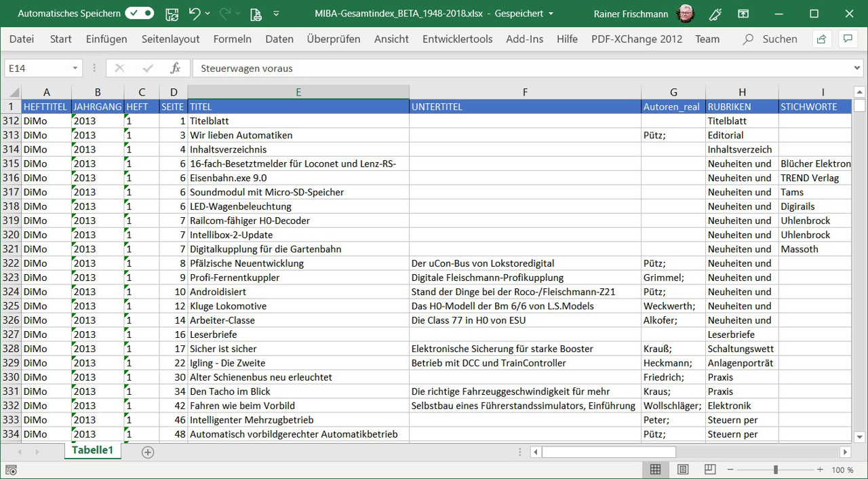Click the Undo arrow icon
The image size is (868, 479).
tap(195, 14)
